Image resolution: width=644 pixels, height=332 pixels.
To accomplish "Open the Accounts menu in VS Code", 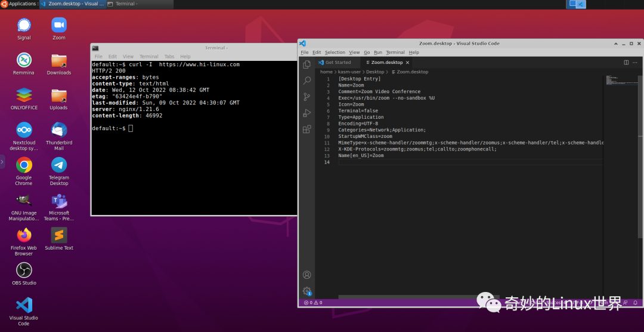I will [306, 275].
